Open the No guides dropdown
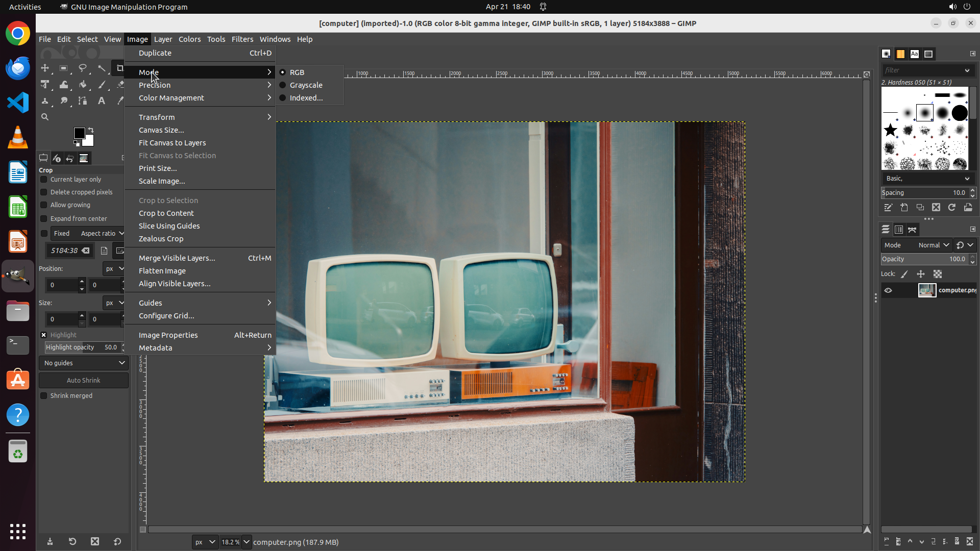The image size is (980, 551). 84,363
